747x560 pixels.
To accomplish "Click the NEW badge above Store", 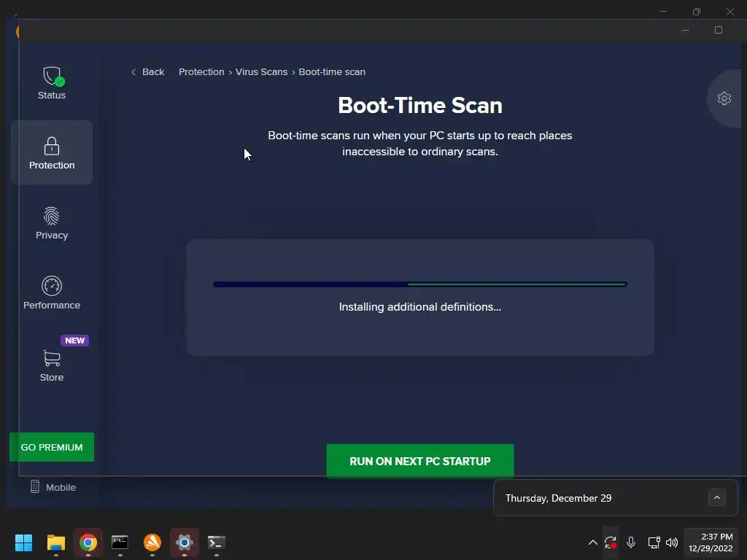I will coord(74,341).
